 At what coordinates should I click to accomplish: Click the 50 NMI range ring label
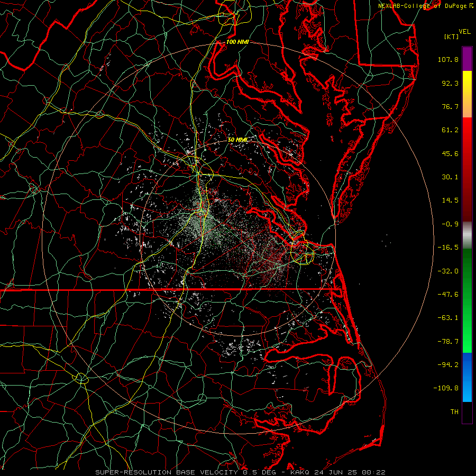[237, 140]
